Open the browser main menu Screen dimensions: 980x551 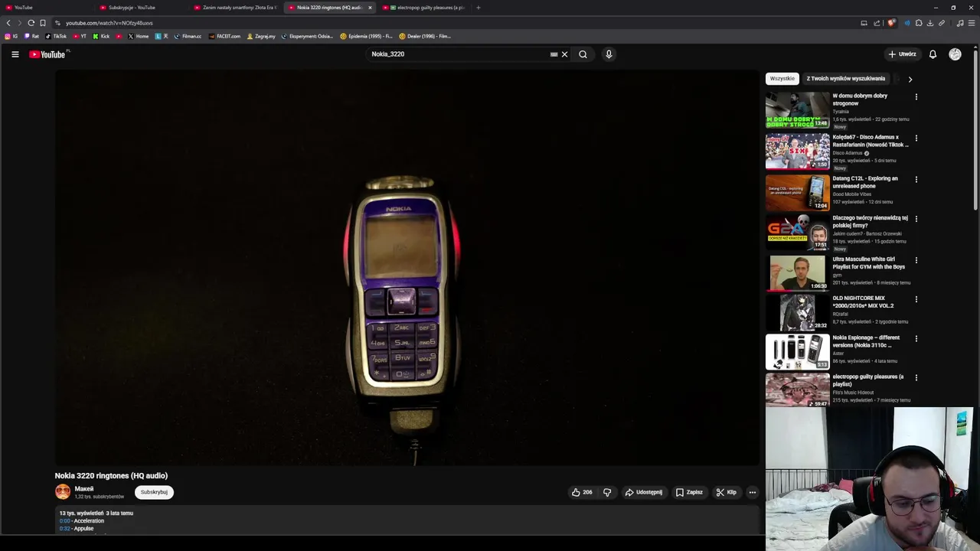click(x=972, y=23)
